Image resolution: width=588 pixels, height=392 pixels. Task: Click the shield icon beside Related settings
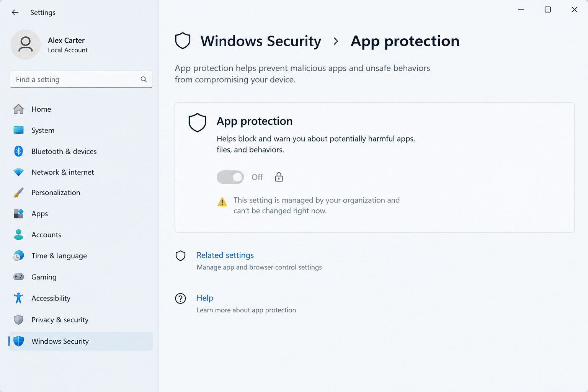180,256
